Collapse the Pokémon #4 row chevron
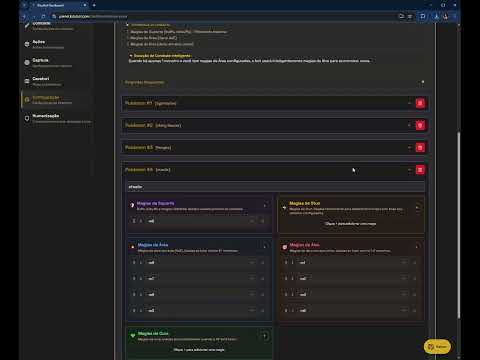 point(409,170)
